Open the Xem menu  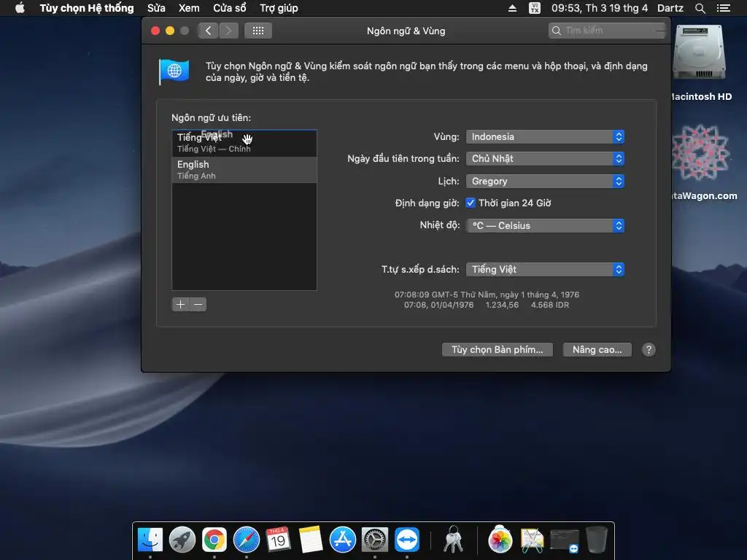(189, 8)
